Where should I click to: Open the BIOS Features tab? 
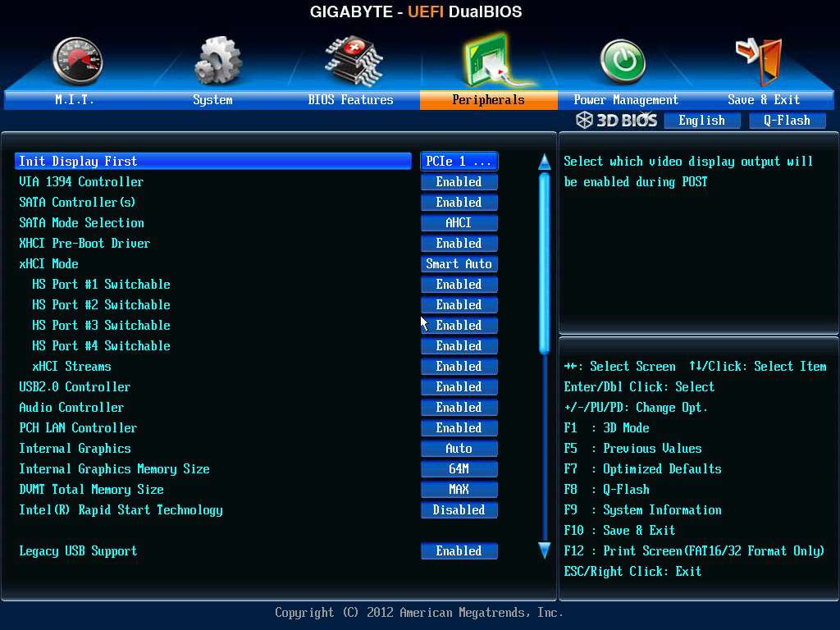[x=350, y=99]
